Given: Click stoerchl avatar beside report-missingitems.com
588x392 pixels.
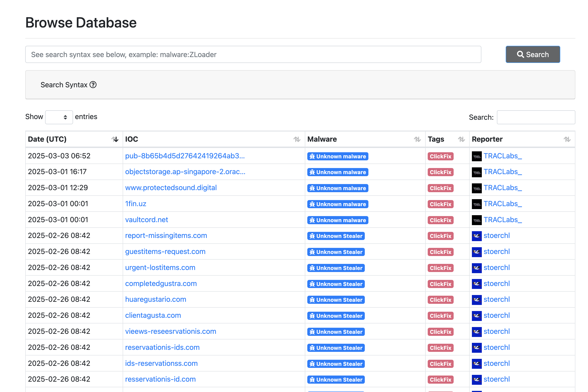Looking at the screenshot, I should (476, 236).
